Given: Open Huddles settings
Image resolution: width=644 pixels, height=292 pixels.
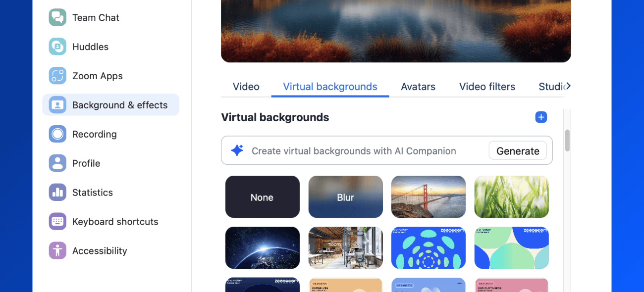Looking at the screenshot, I should point(110,47).
